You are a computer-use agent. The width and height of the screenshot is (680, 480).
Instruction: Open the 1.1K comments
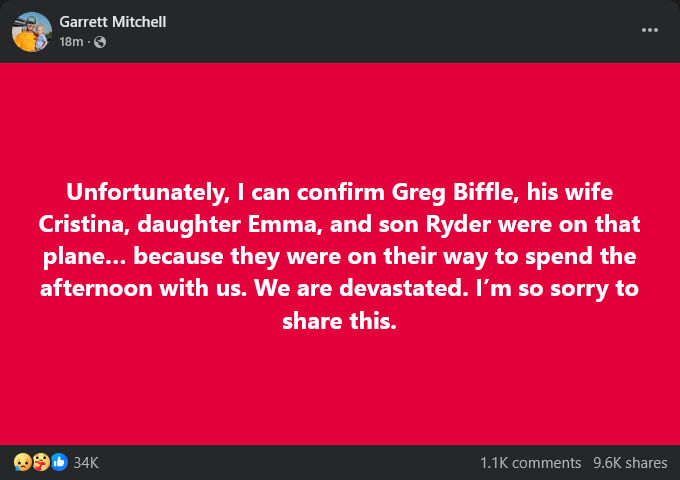pyautogui.click(x=530, y=462)
